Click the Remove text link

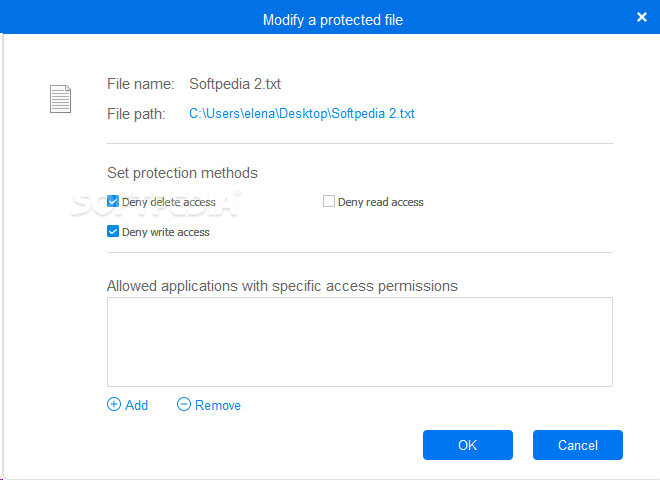tap(217, 405)
